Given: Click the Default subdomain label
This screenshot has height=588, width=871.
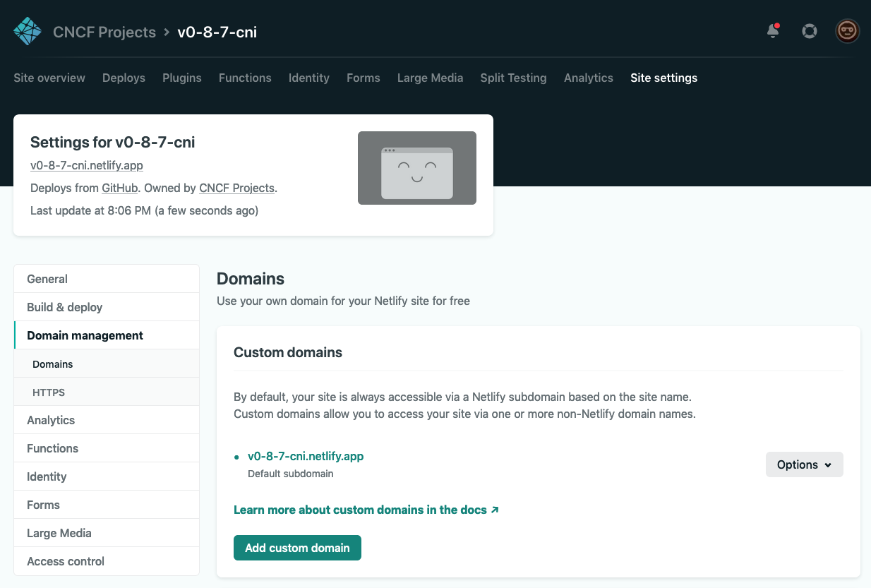Looking at the screenshot, I should [291, 474].
